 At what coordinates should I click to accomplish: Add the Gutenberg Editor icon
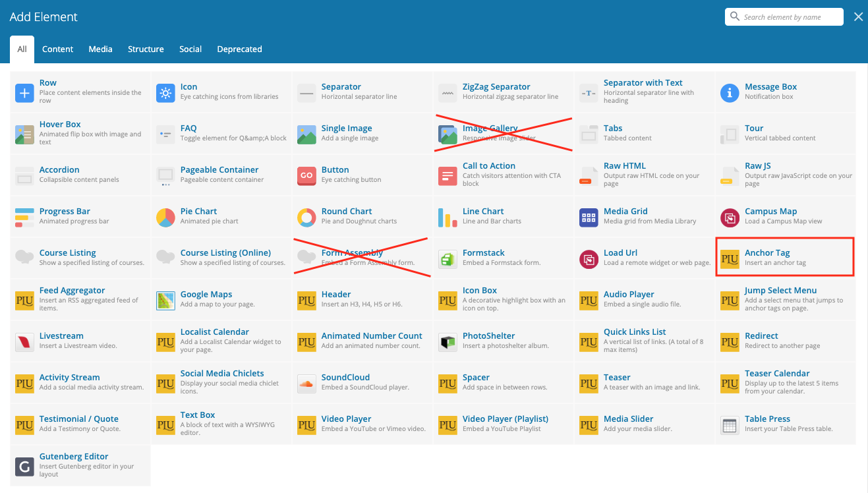coord(24,467)
